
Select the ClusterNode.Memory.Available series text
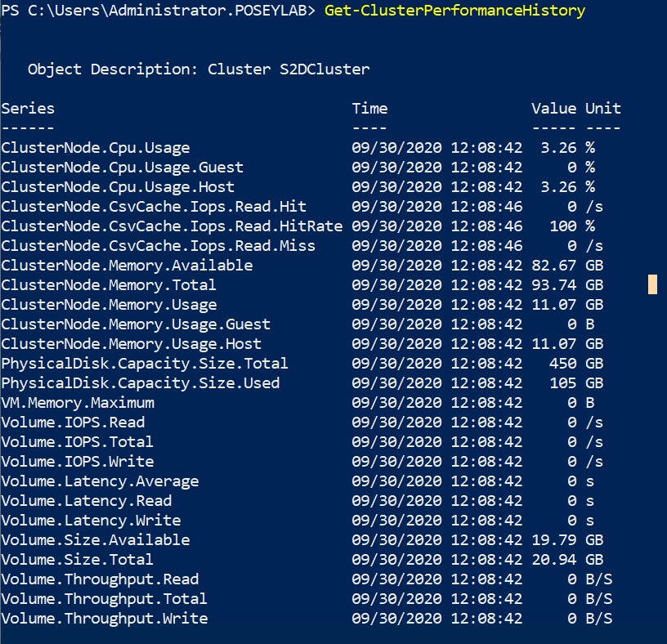click(127, 266)
